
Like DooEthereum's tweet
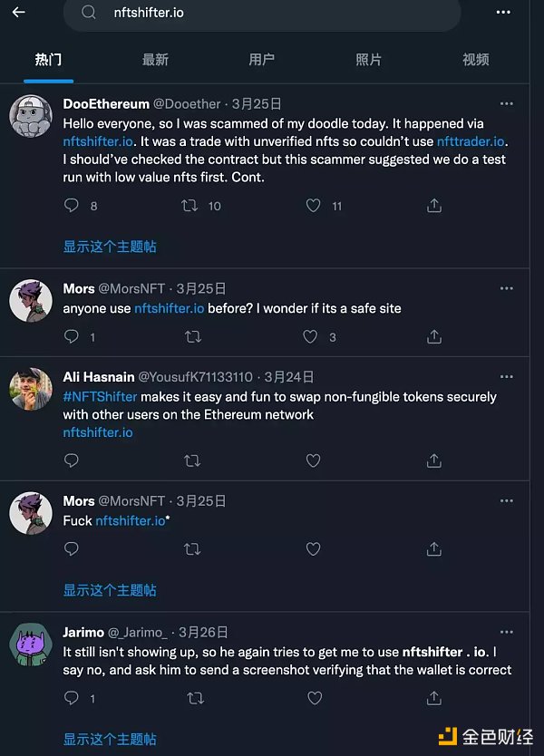[314, 206]
